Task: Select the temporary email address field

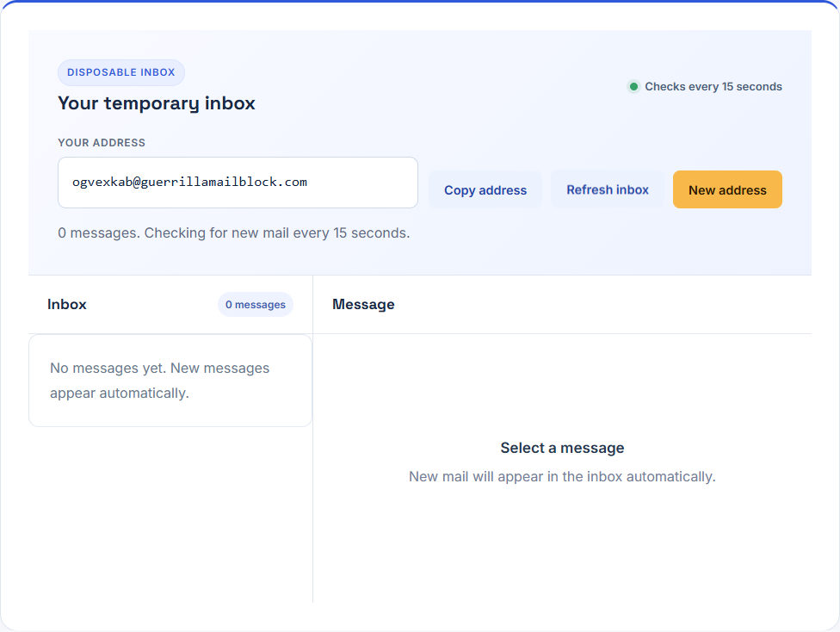Action: coord(238,183)
